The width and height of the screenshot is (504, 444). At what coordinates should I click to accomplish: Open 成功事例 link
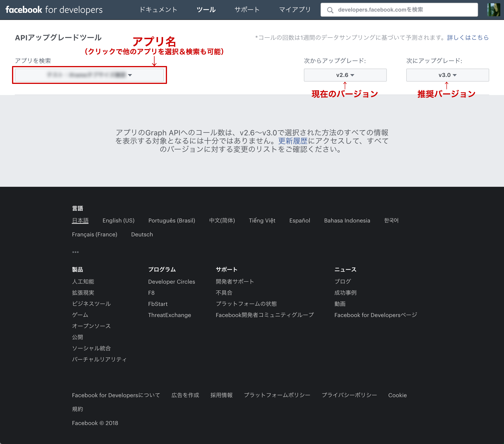[345, 292]
